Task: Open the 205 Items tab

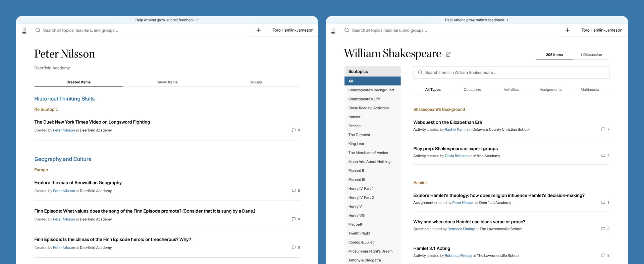Action: (x=554, y=55)
